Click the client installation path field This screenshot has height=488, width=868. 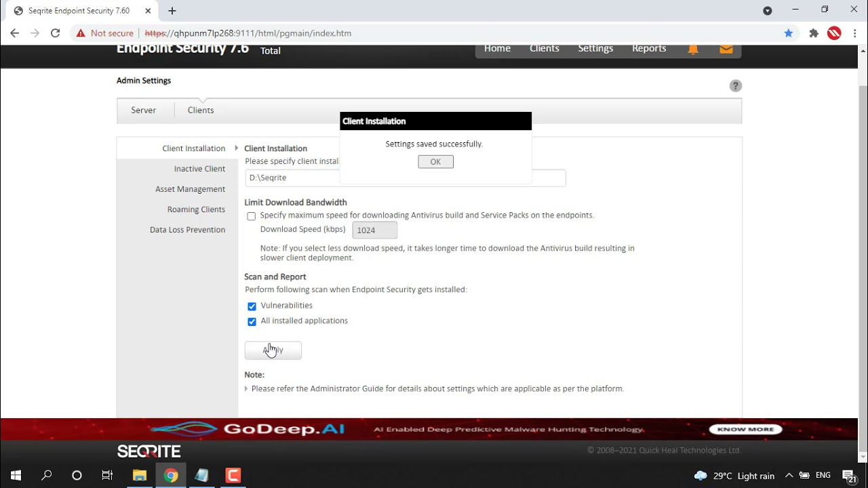coord(405,178)
